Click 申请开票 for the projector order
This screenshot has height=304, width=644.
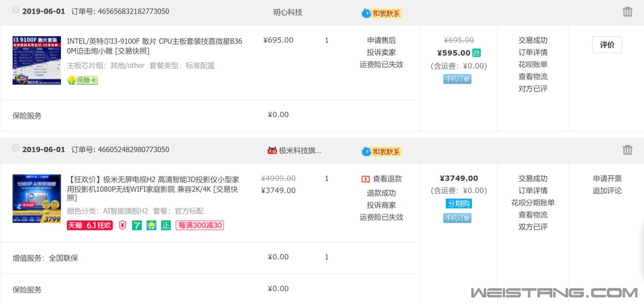click(607, 179)
